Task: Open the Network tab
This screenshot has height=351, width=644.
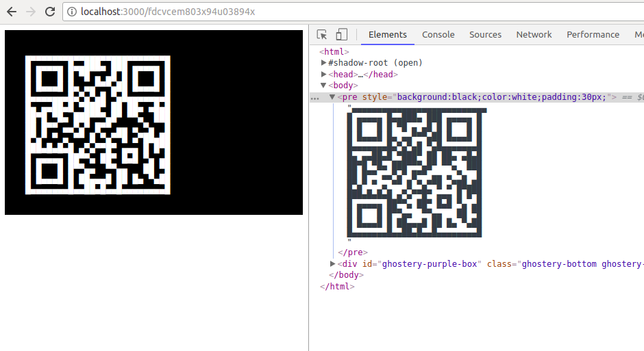Action: pyautogui.click(x=534, y=35)
